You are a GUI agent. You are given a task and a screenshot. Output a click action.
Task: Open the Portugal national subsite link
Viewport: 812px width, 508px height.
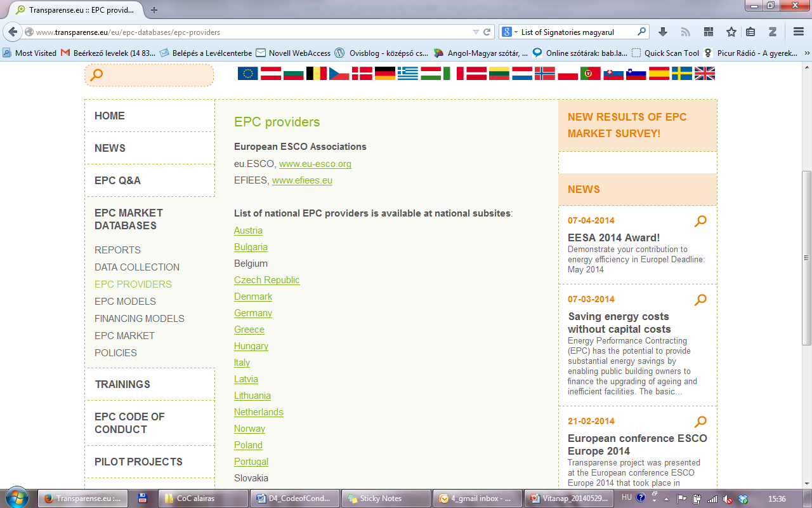coord(251,462)
